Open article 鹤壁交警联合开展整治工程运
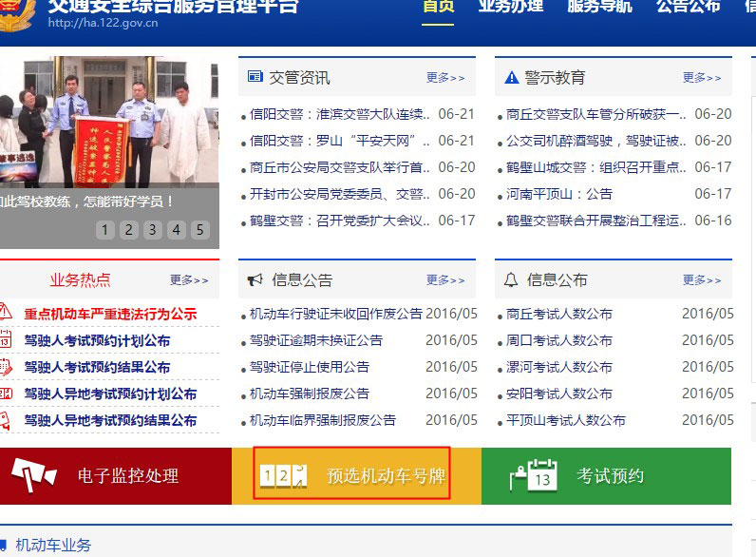Image resolution: width=756 pixels, height=557 pixels. pos(595,221)
